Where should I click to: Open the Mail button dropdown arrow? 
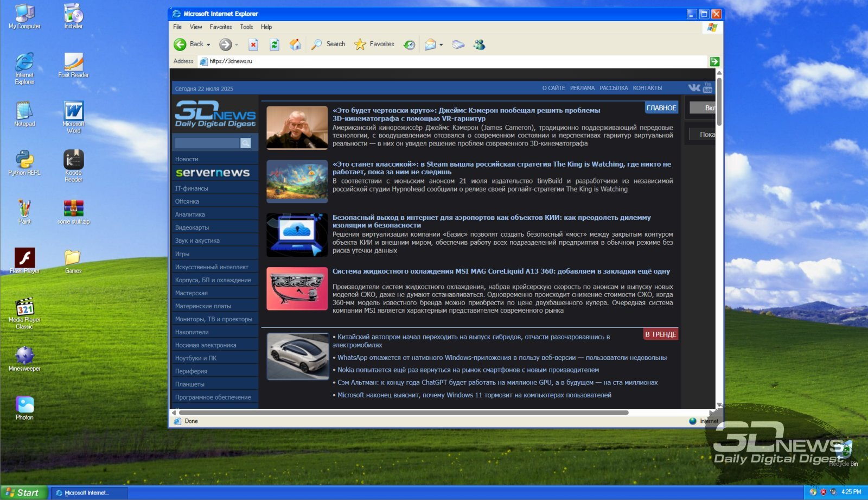point(441,45)
